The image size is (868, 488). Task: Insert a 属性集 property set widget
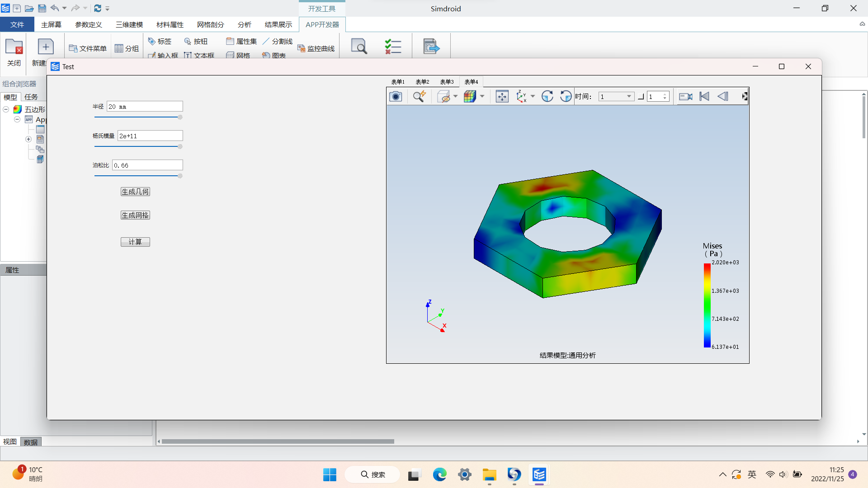[241, 41]
